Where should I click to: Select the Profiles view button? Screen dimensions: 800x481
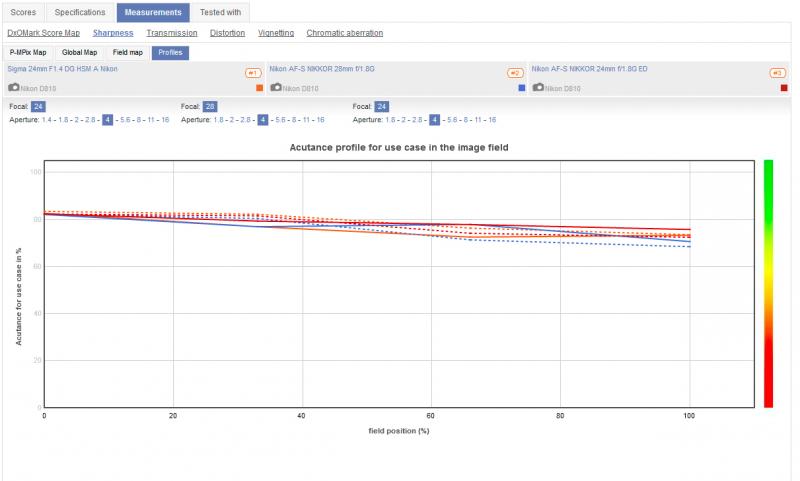point(170,53)
